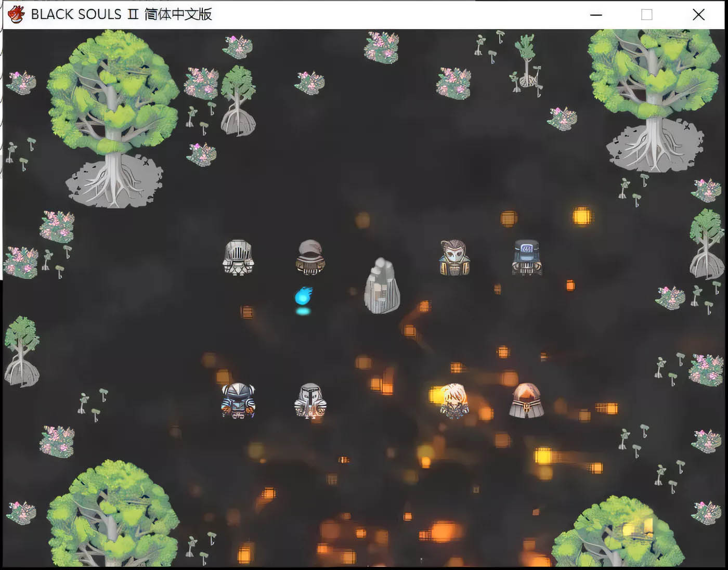Viewport: 728px width, 570px height.
Task: Select the gray hooded figure above the blue flame
Action: (x=310, y=257)
